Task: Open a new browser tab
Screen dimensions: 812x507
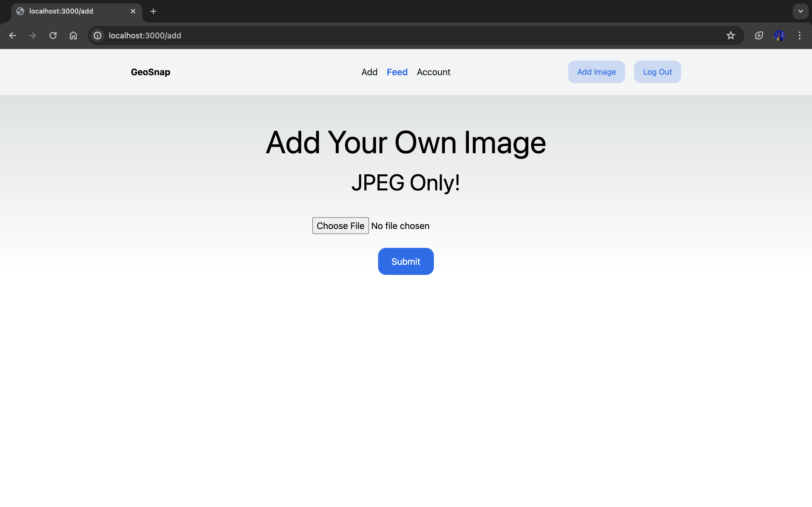Action: pos(153,11)
